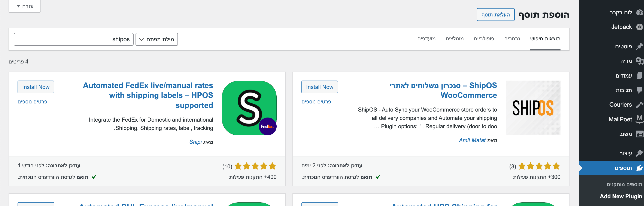Click the upload plugin button
This screenshot has height=206, width=644.
coord(495,15)
